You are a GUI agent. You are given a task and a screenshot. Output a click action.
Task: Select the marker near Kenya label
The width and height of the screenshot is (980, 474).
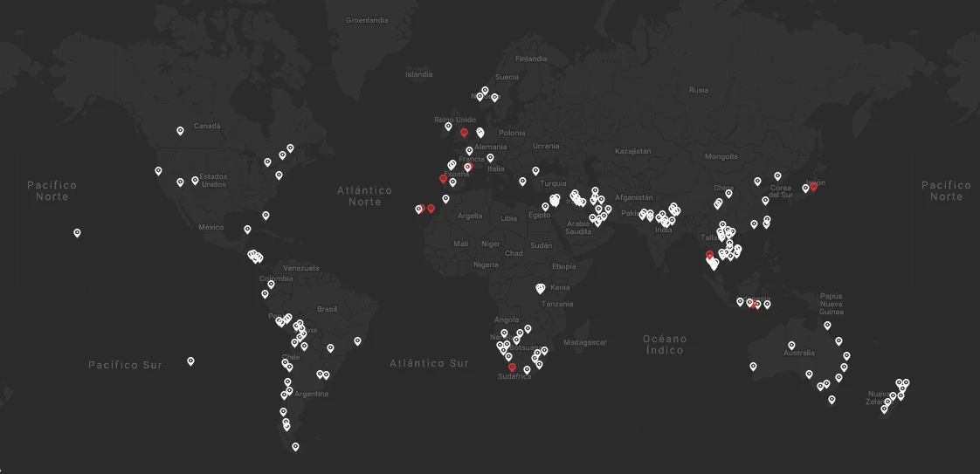click(541, 288)
